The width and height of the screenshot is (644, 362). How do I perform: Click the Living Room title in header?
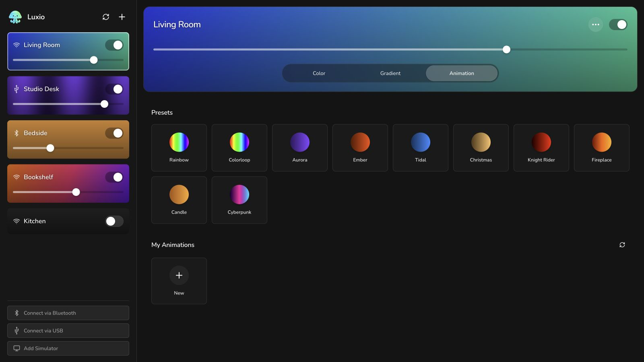coord(177,25)
